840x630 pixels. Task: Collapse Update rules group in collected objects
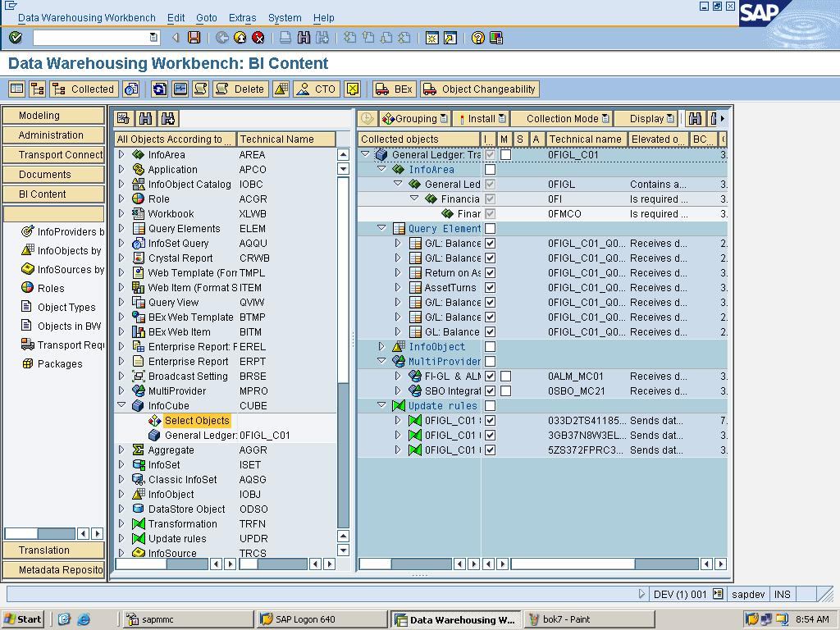[381, 405]
